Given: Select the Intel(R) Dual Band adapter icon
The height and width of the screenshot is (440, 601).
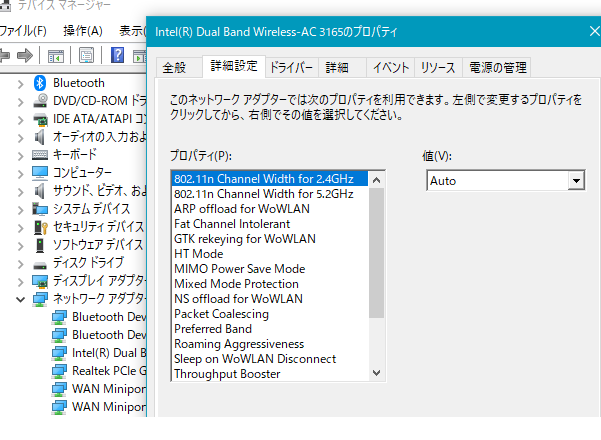Looking at the screenshot, I should coord(59,353).
